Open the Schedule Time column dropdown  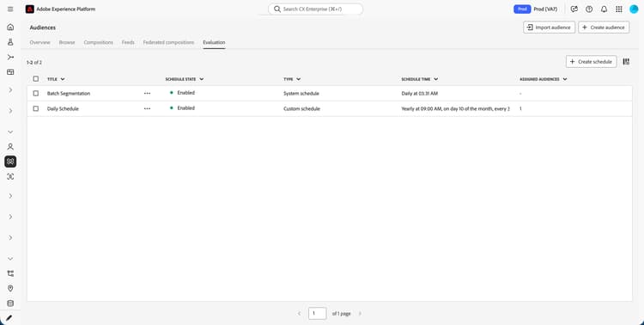(435, 79)
